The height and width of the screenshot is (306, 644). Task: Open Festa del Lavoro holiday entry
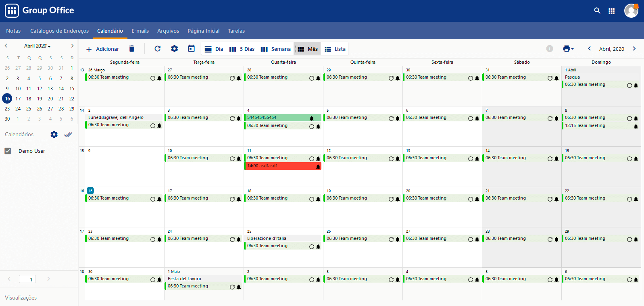[x=203, y=279]
